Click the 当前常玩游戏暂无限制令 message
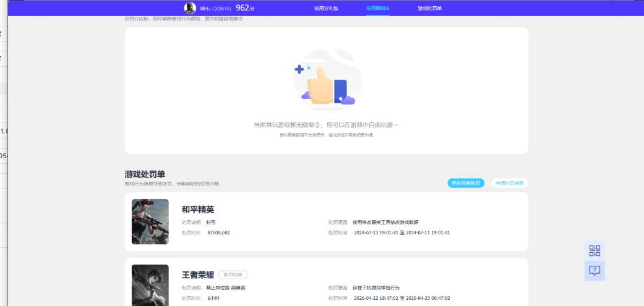644x306 pixels. pos(326,125)
